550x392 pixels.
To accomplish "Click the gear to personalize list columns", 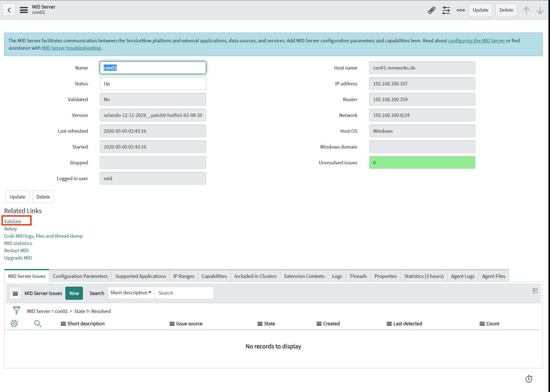I will tap(14, 323).
